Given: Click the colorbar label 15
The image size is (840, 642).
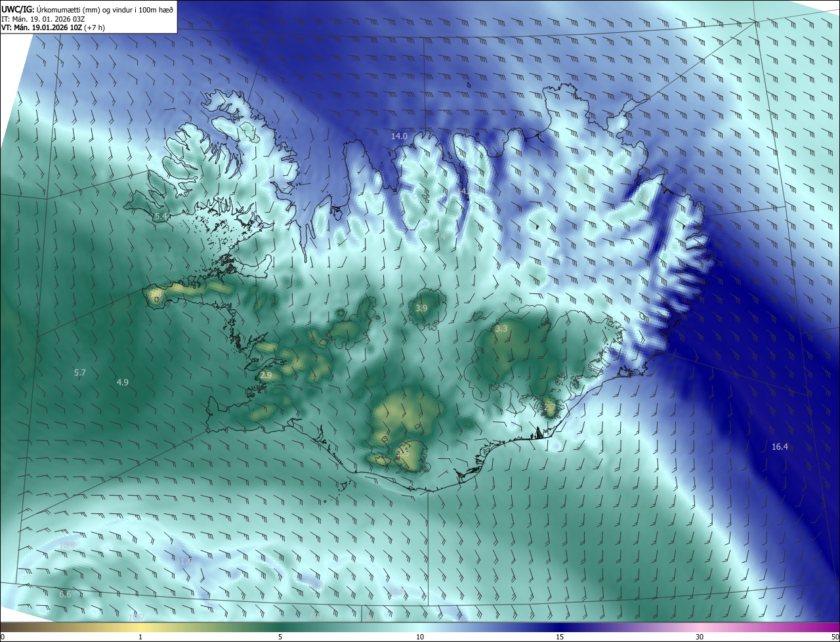Looking at the screenshot, I should [x=560, y=637].
